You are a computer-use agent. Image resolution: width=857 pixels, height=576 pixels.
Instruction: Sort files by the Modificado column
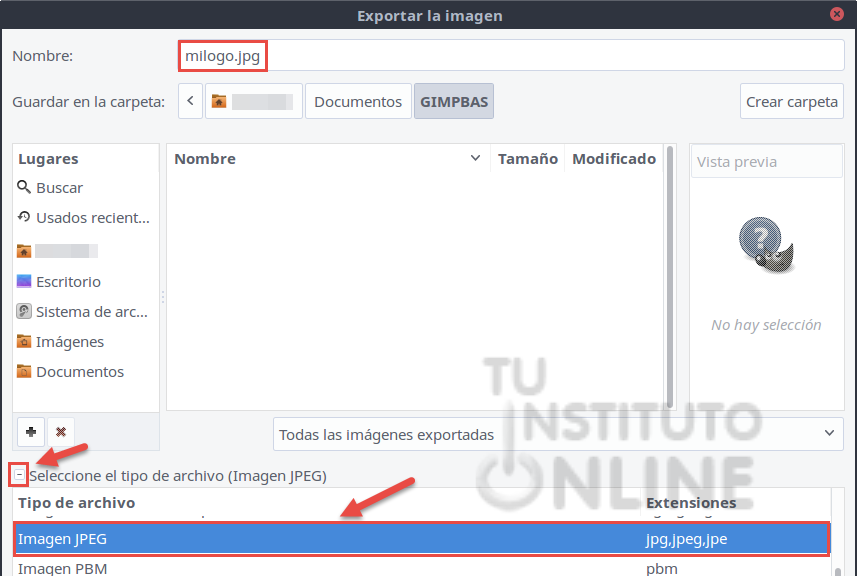tap(614, 158)
